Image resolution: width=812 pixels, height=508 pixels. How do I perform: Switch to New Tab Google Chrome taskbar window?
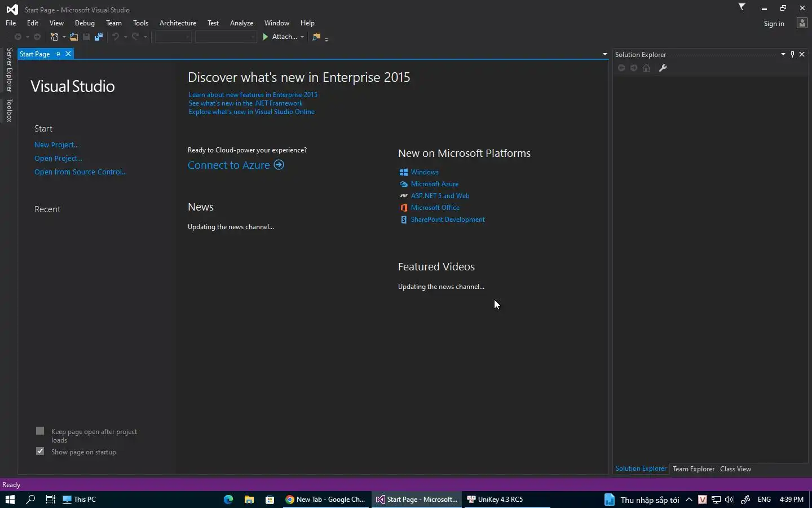point(326,500)
